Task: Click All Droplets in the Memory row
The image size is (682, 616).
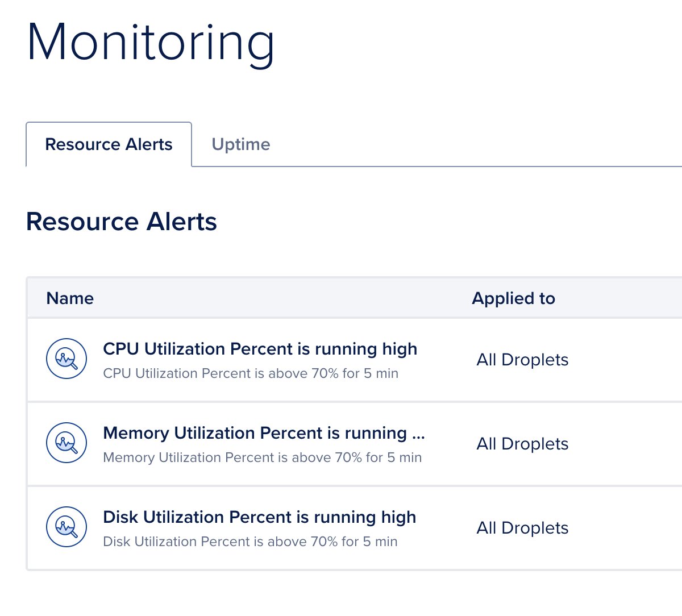Action: tap(523, 444)
